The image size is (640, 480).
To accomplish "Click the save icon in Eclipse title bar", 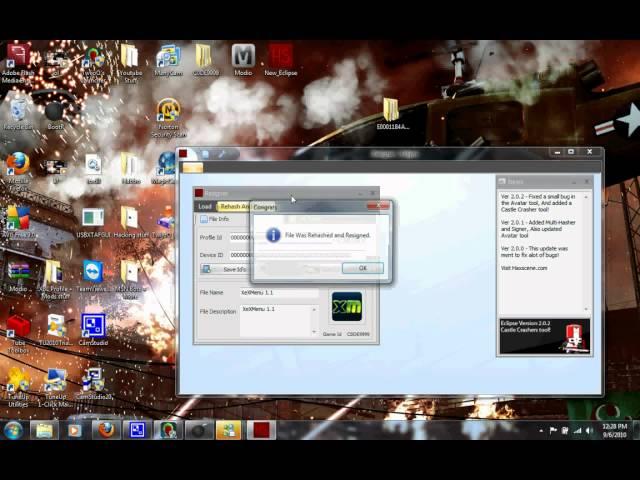I will click(205, 154).
